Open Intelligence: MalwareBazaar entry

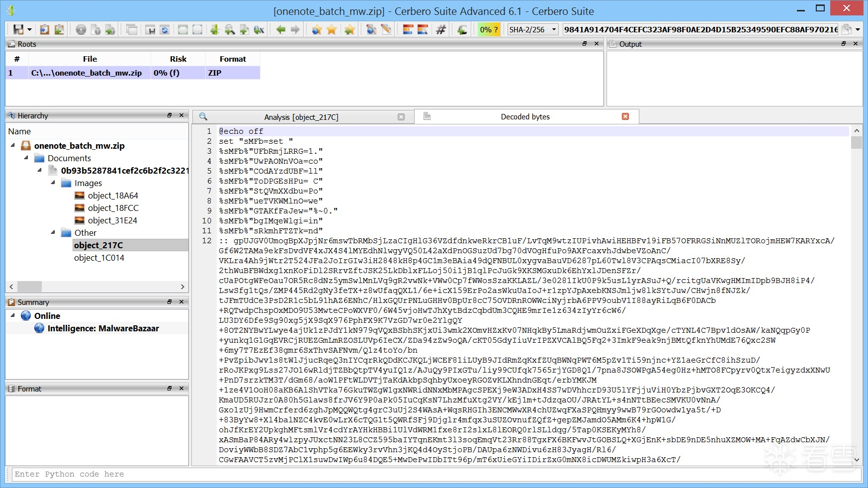103,328
